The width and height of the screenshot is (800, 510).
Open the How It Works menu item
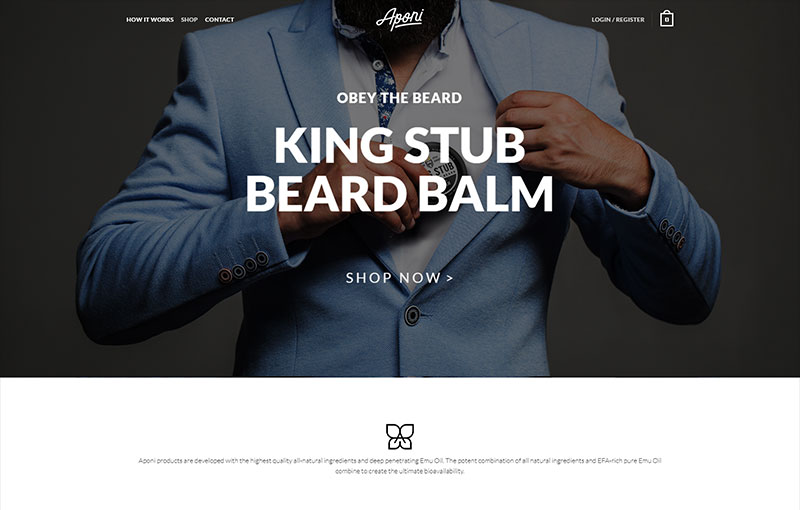(149, 19)
